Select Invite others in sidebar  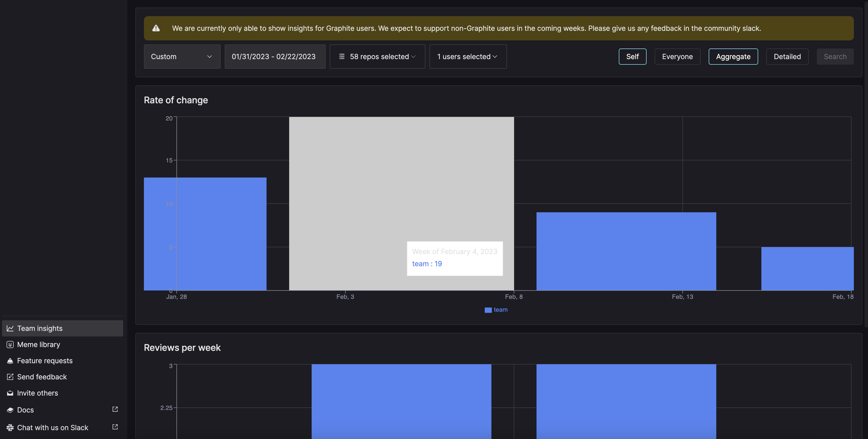point(63,393)
